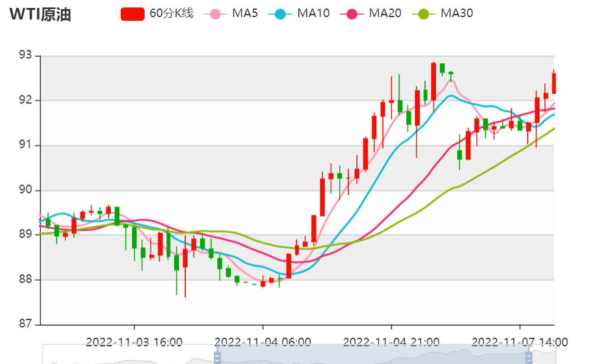Click the unselected left zoom slider region
The width and height of the screenshot is (595, 364).
[x=130, y=354]
